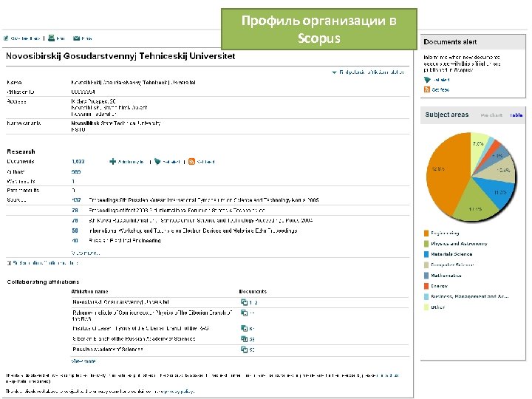The width and height of the screenshot is (532, 399).
Task: Click the Add to my list link
Action: [131, 162]
